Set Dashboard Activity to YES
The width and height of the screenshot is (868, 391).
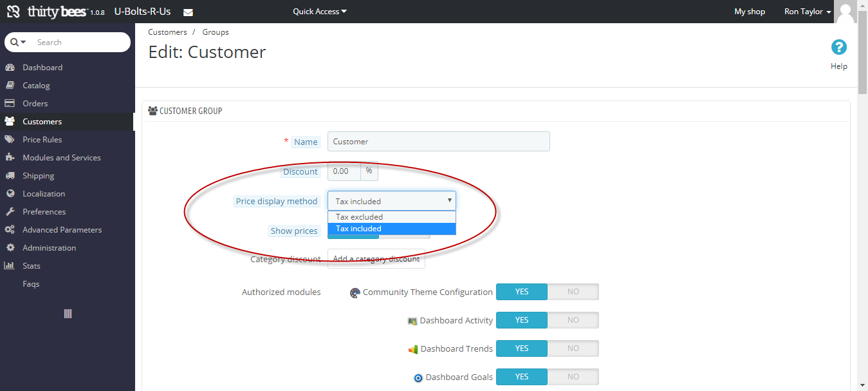click(522, 320)
